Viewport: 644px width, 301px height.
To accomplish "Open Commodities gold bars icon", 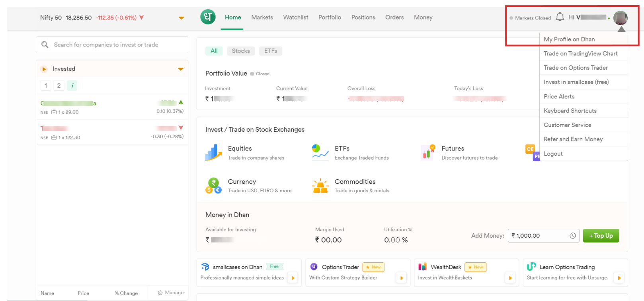I will click(x=320, y=186).
